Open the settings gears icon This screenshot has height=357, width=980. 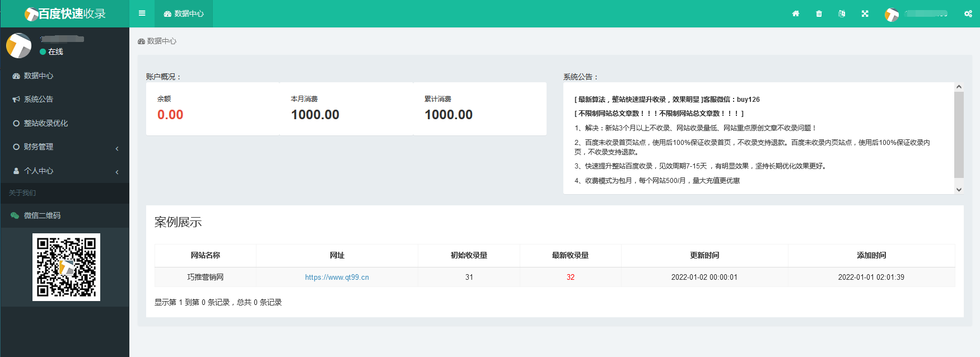pyautogui.click(x=968, y=13)
